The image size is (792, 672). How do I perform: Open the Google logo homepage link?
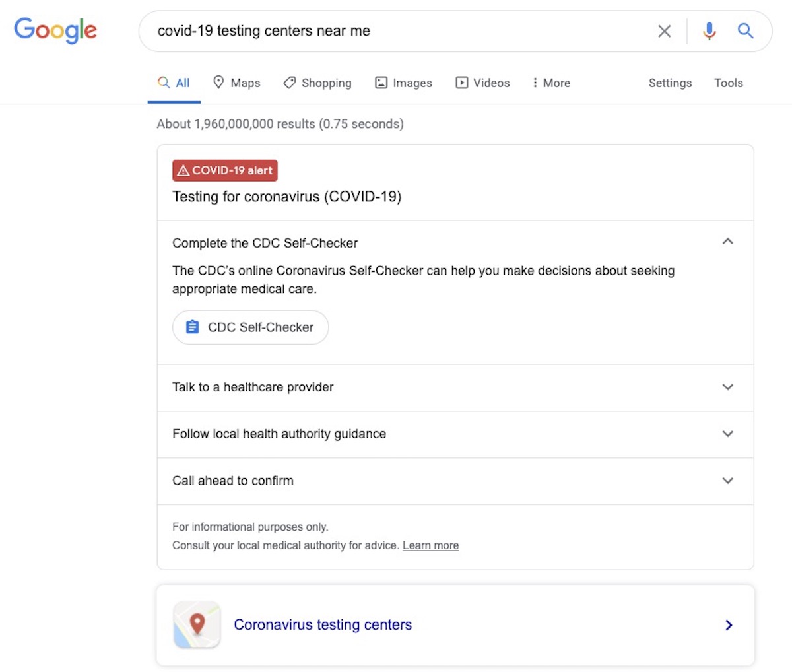(x=55, y=30)
